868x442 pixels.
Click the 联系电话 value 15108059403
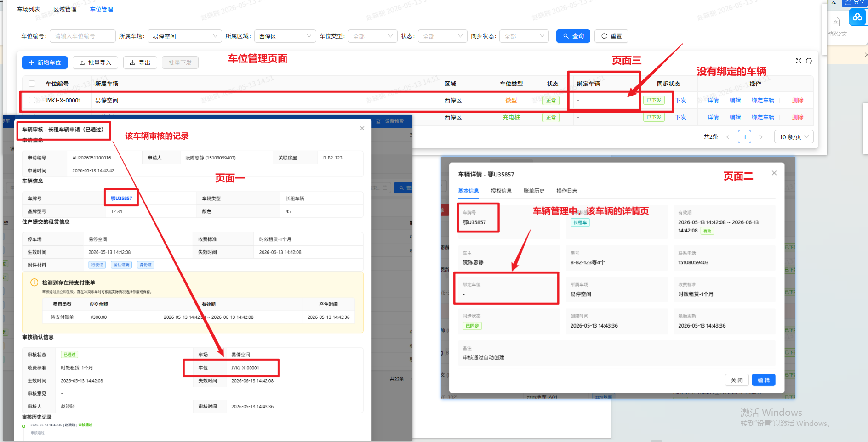coord(693,262)
